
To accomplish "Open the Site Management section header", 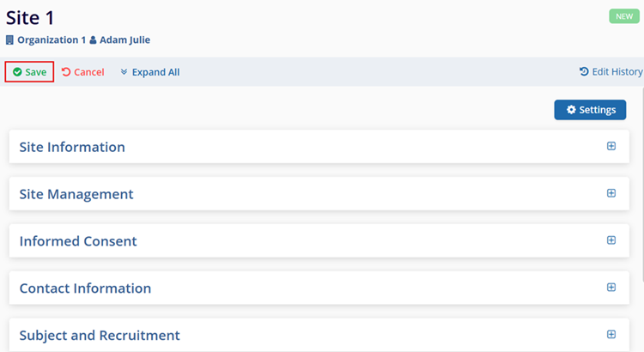I will pyautogui.click(x=76, y=194).
